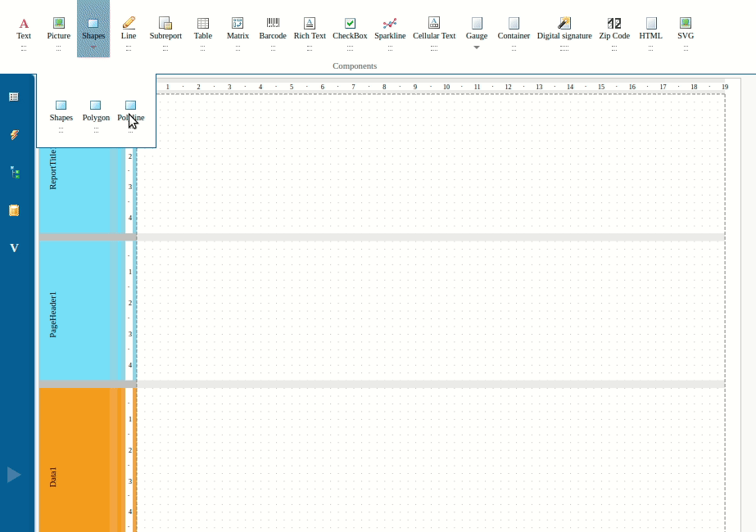Open the Gauge dropdown arrow
This screenshot has height=532, width=756.
tap(477, 47)
